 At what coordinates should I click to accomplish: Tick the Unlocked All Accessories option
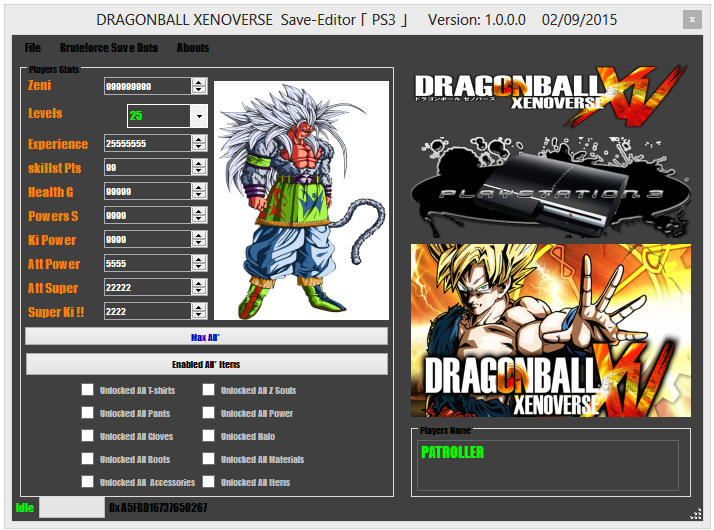88,482
